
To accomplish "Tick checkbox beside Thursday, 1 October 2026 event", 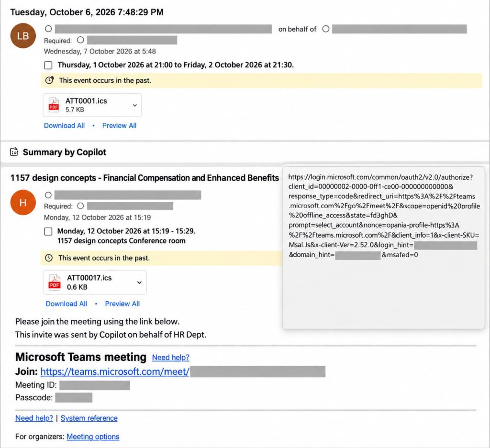I will (x=48, y=65).
